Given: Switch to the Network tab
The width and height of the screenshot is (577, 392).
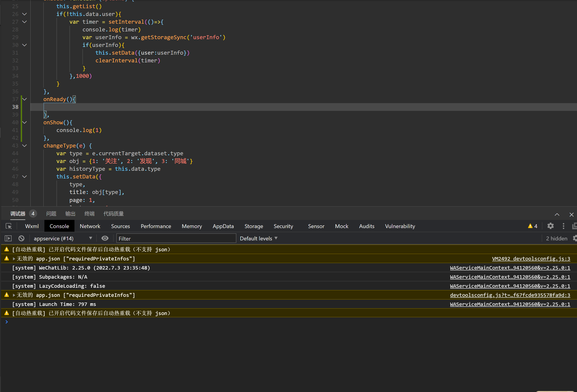Looking at the screenshot, I should pos(90,226).
